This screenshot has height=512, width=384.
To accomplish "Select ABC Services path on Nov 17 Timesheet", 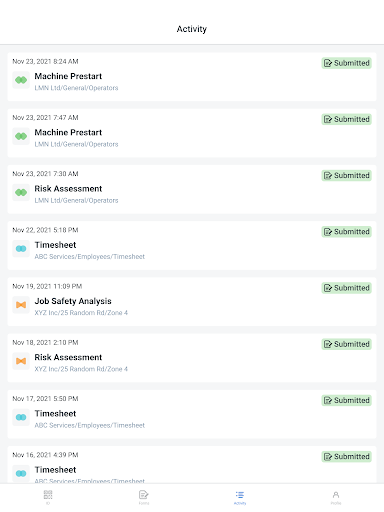I will pos(90,425).
